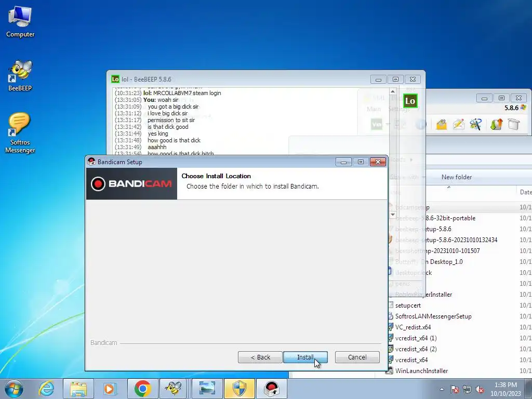Select VC_redist.x64 file

click(x=413, y=327)
